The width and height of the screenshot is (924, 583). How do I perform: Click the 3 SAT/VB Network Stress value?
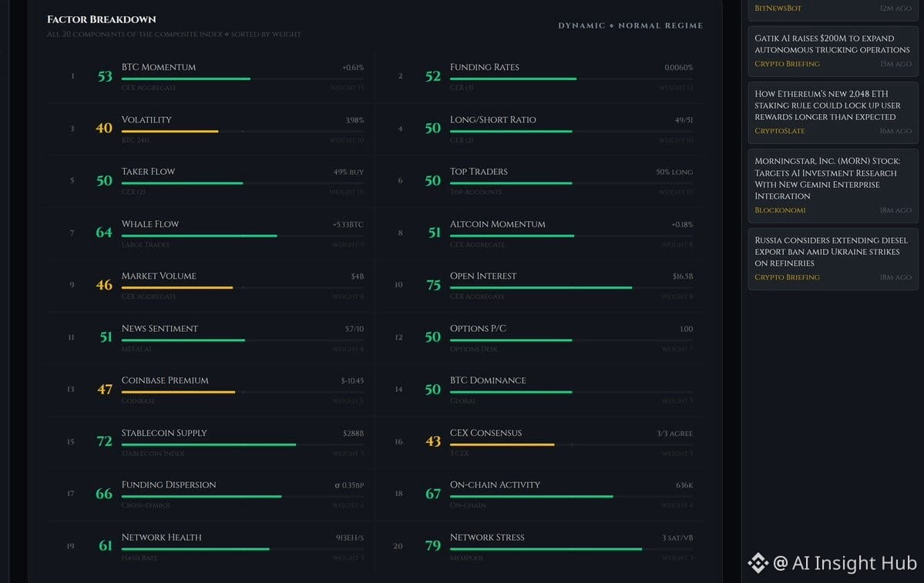(x=677, y=538)
